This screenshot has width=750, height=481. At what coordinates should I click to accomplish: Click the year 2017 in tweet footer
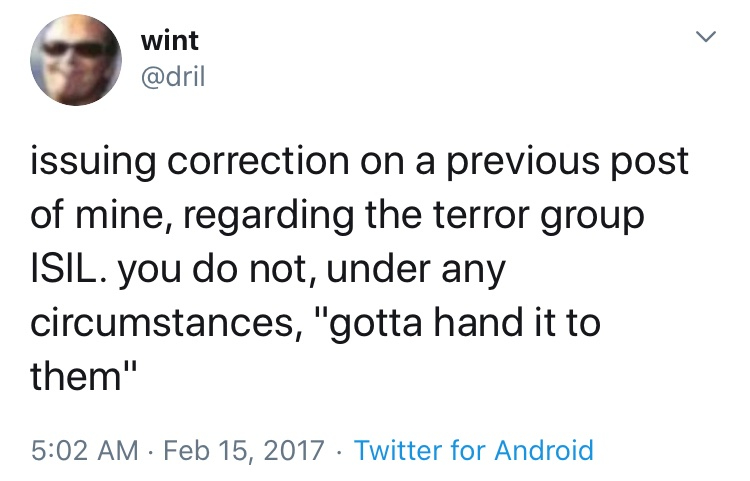click(295, 450)
